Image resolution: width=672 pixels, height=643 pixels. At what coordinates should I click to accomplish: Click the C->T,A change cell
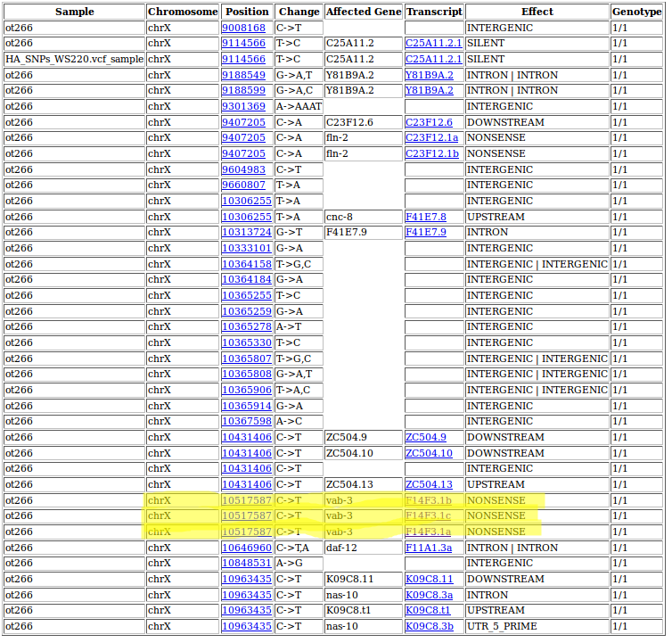point(299,547)
